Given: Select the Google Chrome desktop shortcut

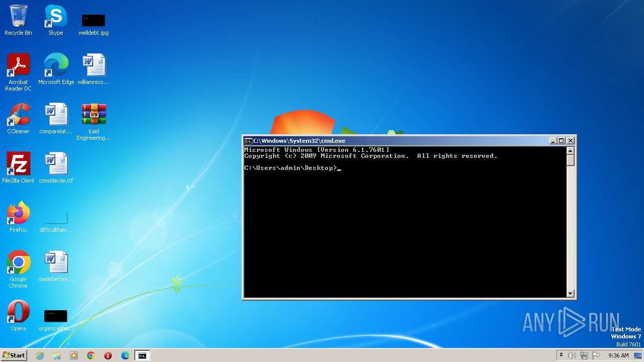Looking at the screenshot, I should pos(18,269).
